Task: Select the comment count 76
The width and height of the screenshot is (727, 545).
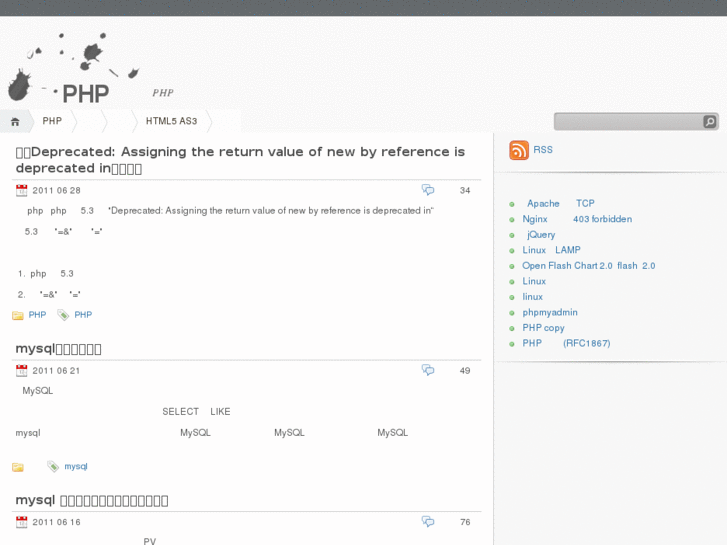Action: tap(465, 522)
